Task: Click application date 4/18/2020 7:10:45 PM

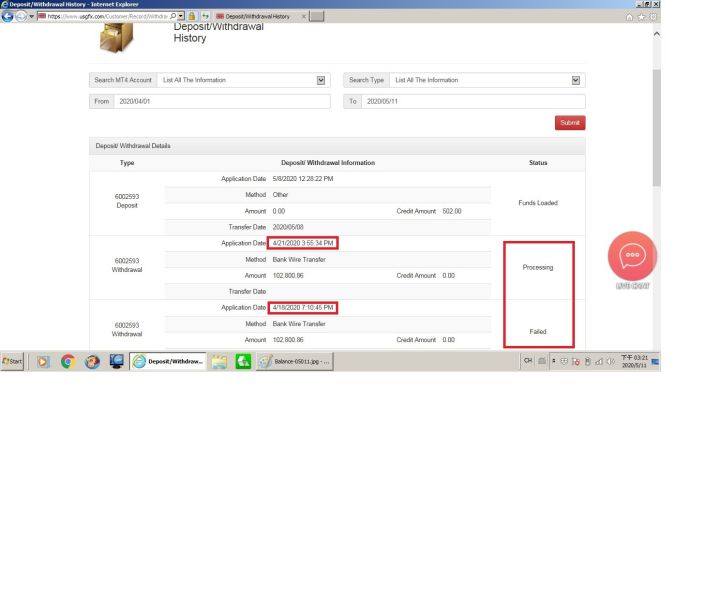Action: pos(303,308)
